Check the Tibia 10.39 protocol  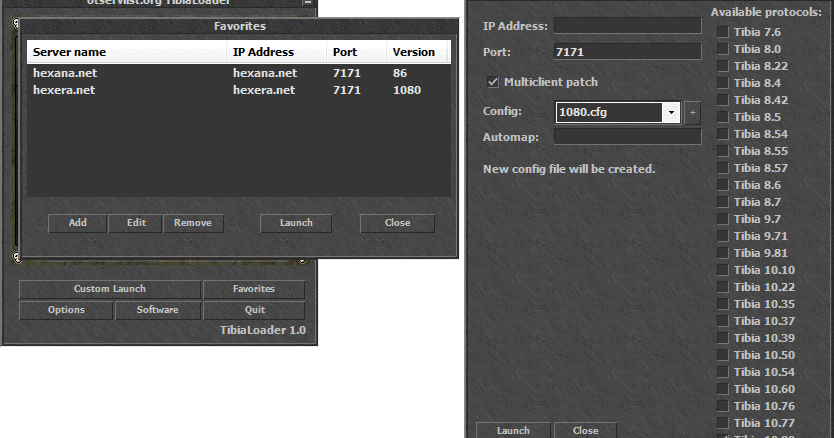722,338
